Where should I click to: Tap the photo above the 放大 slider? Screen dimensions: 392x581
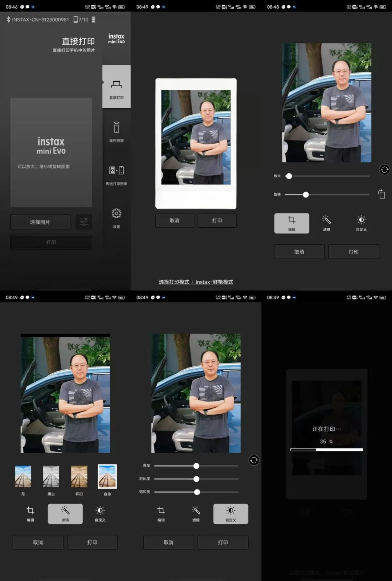[x=327, y=103]
